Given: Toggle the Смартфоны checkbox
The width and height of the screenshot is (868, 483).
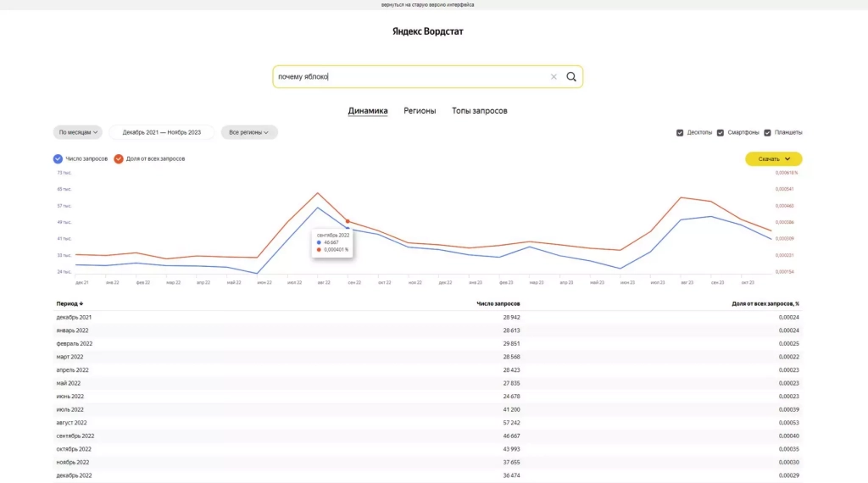Looking at the screenshot, I should point(721,133).
